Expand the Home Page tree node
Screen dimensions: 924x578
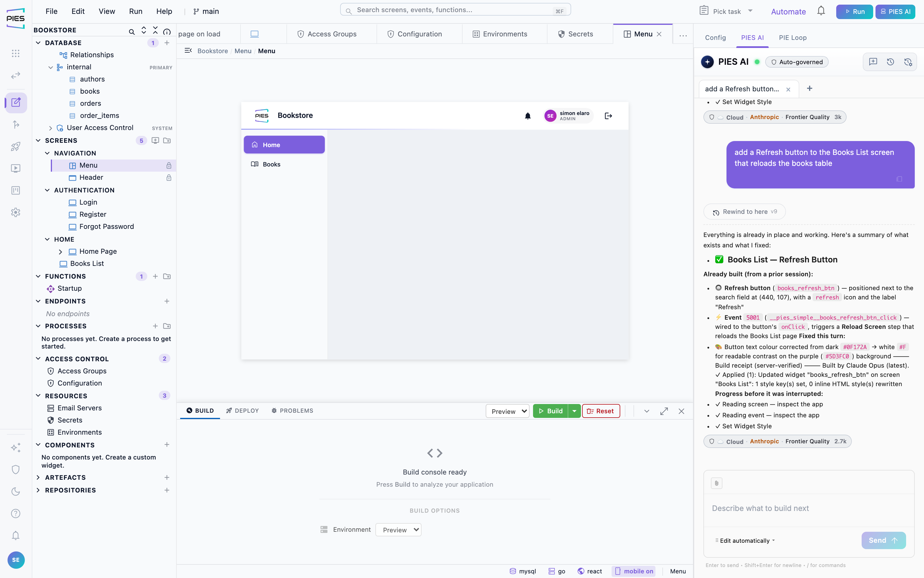60,252
